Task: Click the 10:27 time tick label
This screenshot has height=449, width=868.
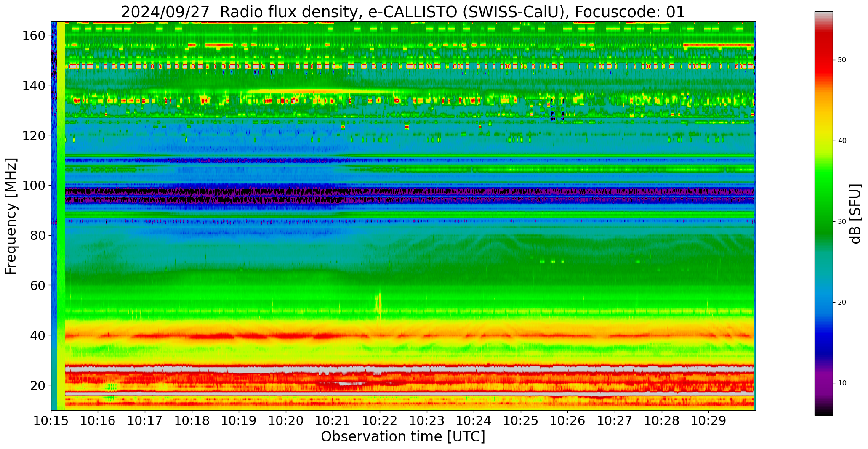Action: click(x=615, y=420)
